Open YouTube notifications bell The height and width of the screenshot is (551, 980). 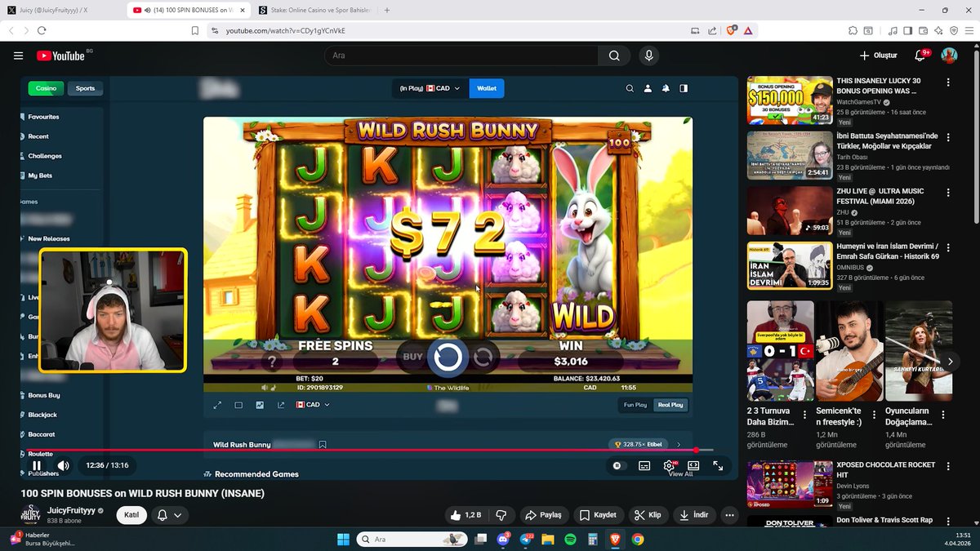click(920, 56)
